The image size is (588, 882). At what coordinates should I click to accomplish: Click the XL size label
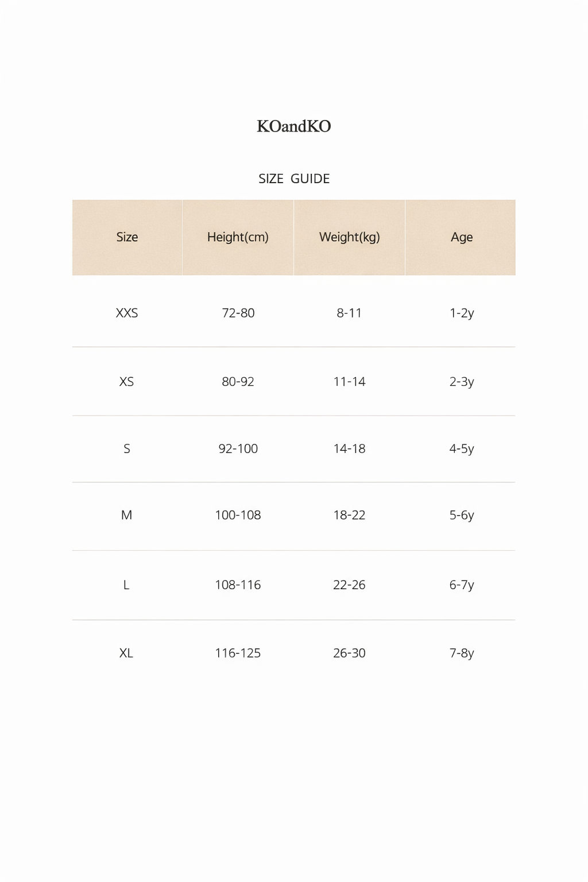(x=126, y=653)
